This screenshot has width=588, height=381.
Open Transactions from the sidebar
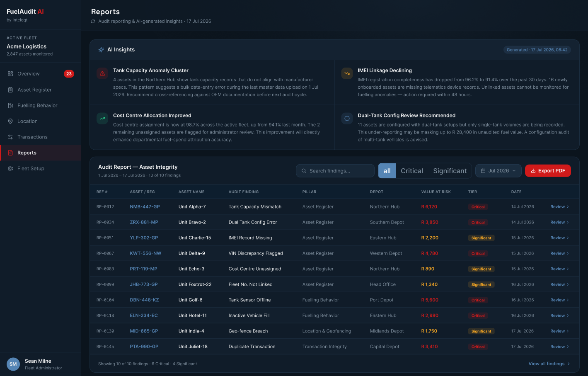[41, 137]
